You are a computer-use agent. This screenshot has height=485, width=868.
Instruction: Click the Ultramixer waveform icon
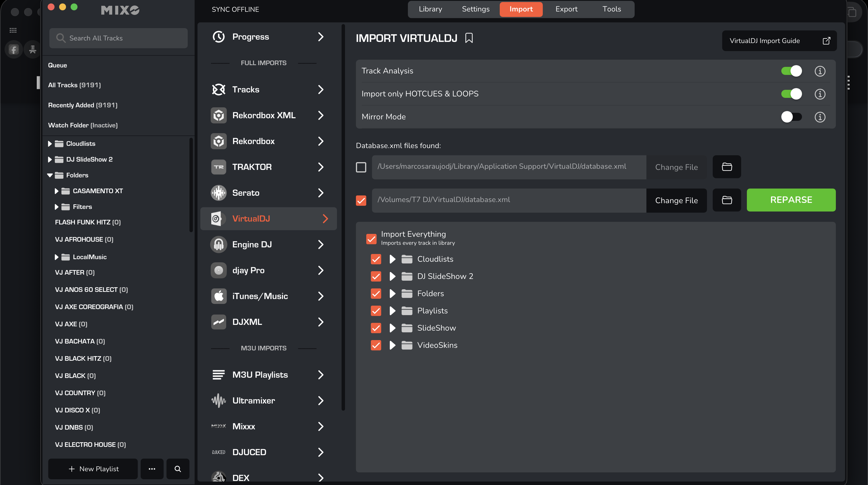(219, 401)
